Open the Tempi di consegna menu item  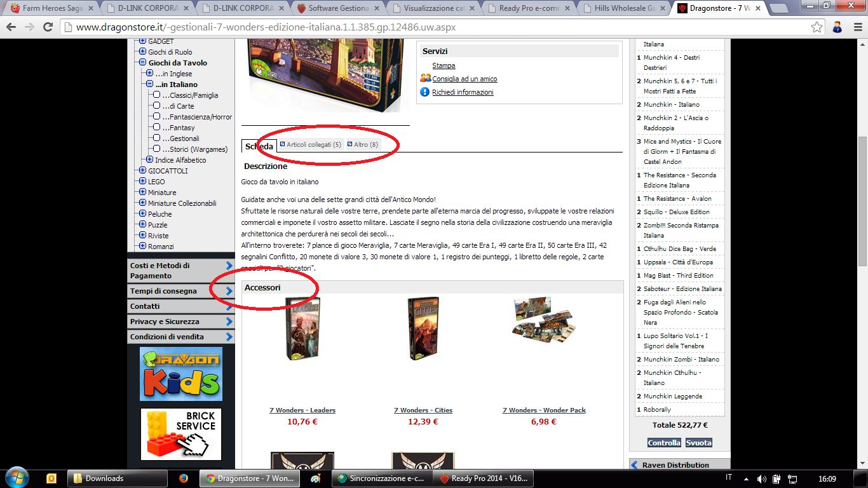click(181, 291)
